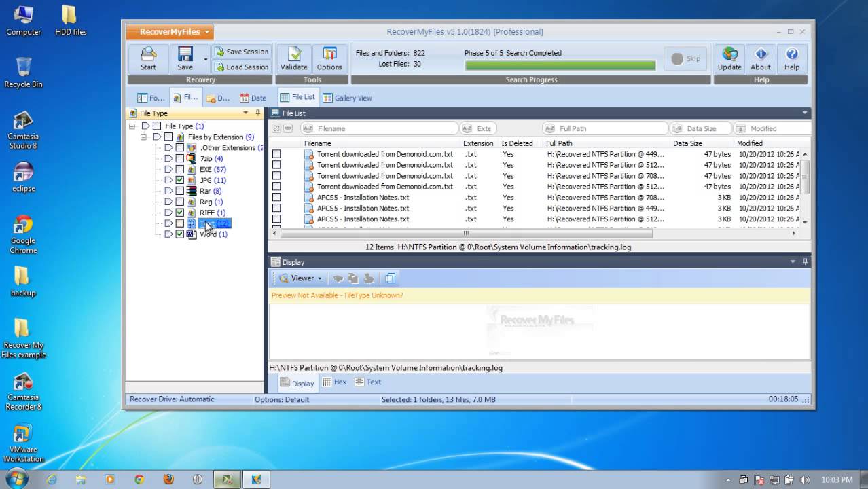This screenshot has width=868, height=489.
Task: Tick the Reg checkbox
Action: coord(179,202)
